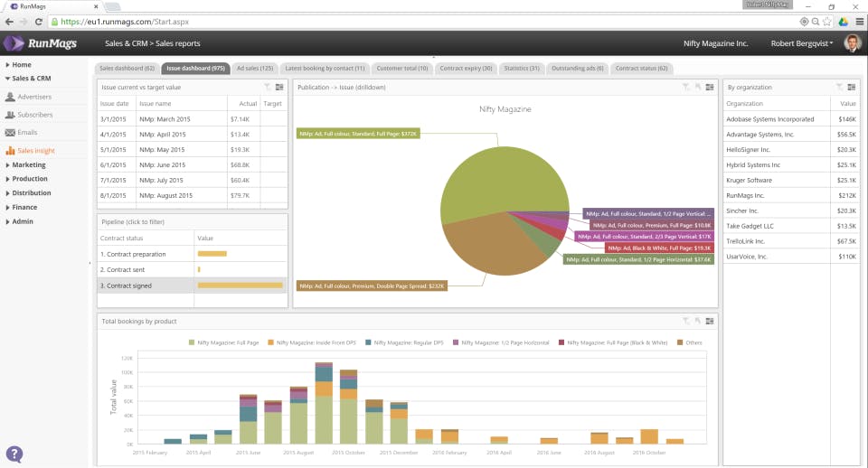868x468 pixels.
Task: Click the Contract preparation value bar
Action: point(212,254)
